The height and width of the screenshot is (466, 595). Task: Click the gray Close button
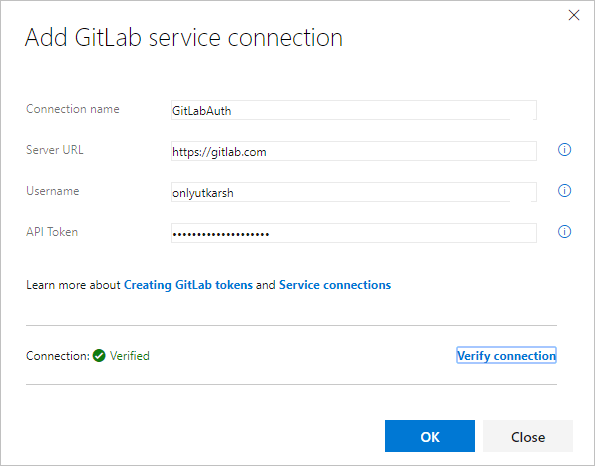coord(528,436)
